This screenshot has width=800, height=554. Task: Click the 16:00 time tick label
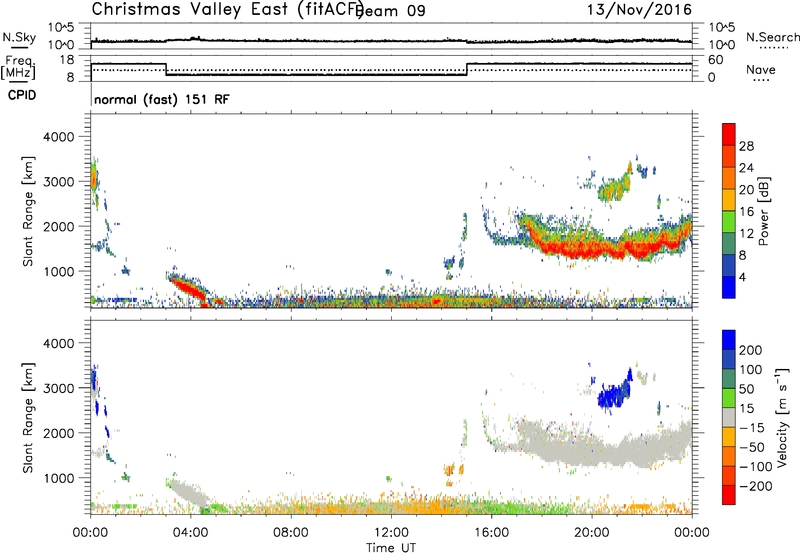[491, 533]
